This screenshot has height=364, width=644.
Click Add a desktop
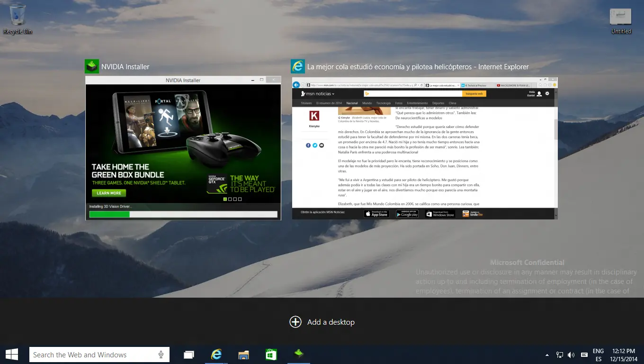322,322
